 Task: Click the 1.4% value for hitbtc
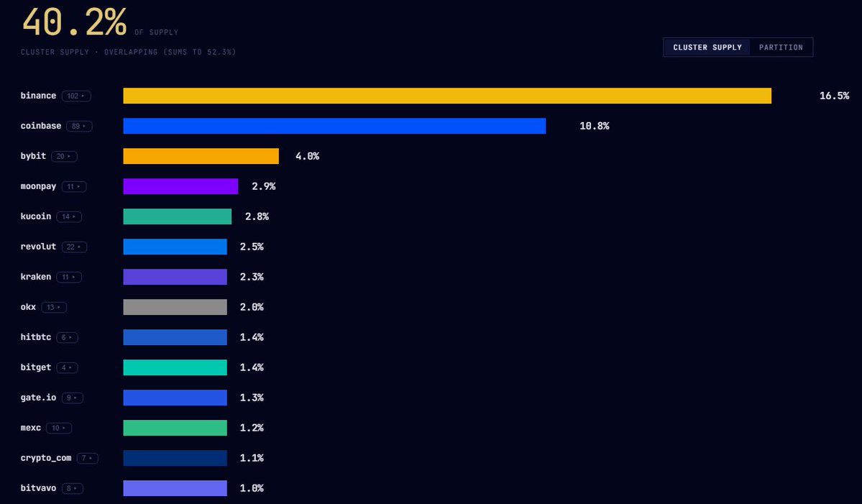pos(252,337)
